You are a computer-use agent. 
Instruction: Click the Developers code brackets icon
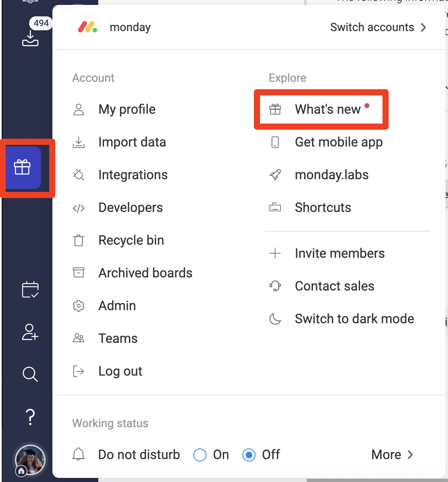[79, 208]
